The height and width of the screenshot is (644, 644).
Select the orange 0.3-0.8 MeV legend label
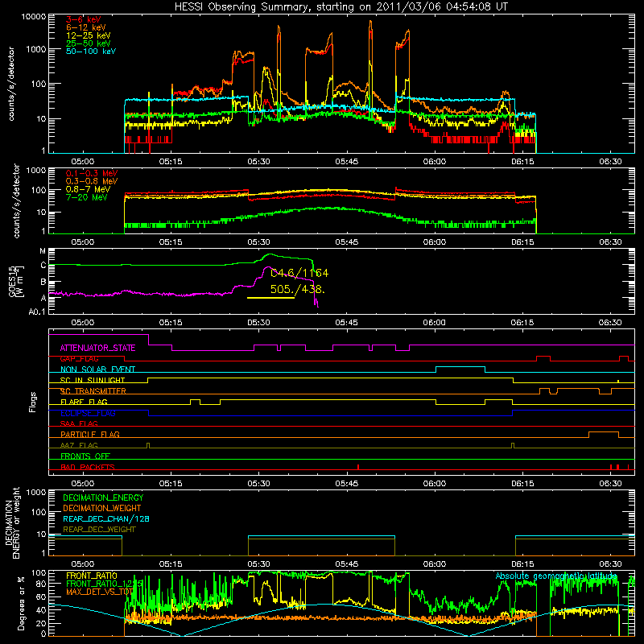click(92, 181)
